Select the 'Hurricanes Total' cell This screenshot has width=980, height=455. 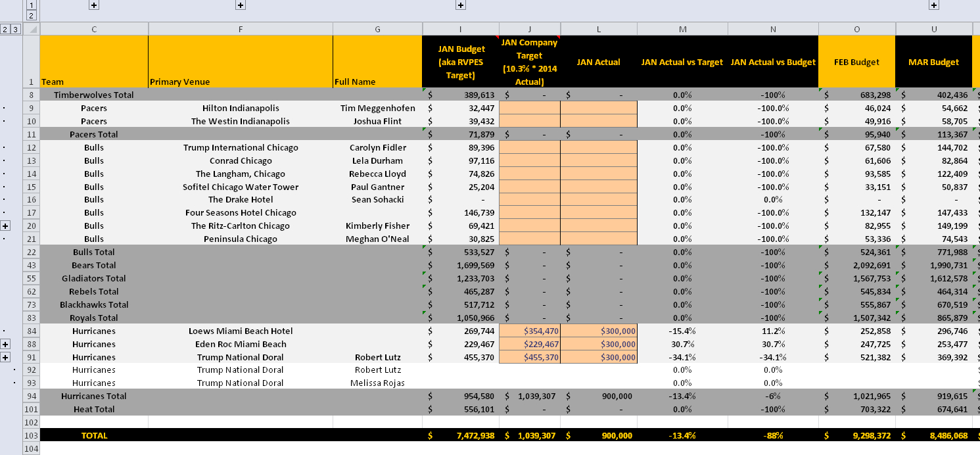pyautogui.click(x=94, y=396)
